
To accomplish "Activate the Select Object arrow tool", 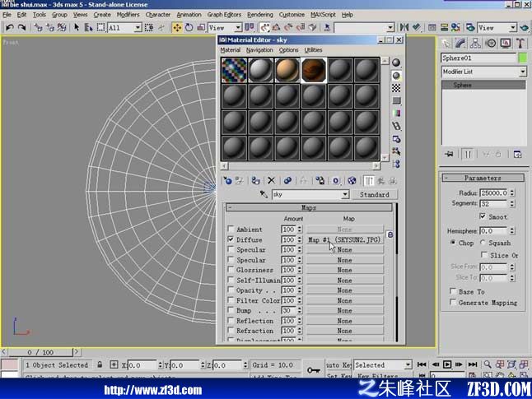I will [x=77, y=27].
